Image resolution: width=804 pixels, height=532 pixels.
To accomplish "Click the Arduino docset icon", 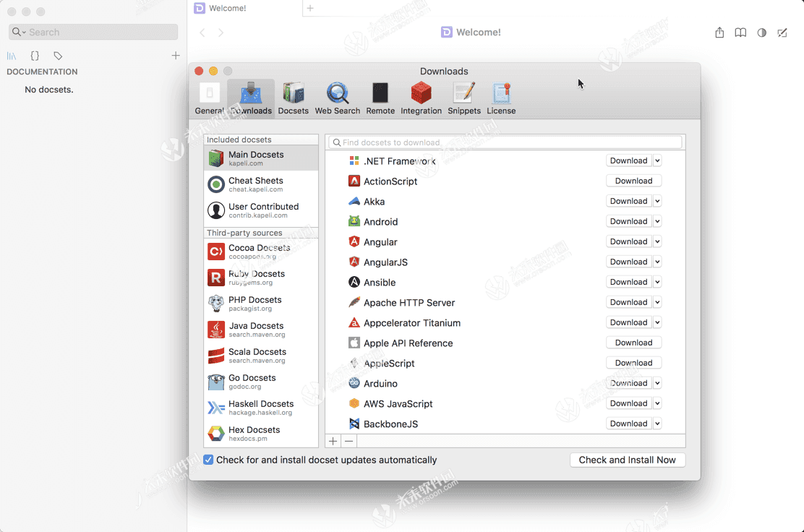I will coord(354,383).
